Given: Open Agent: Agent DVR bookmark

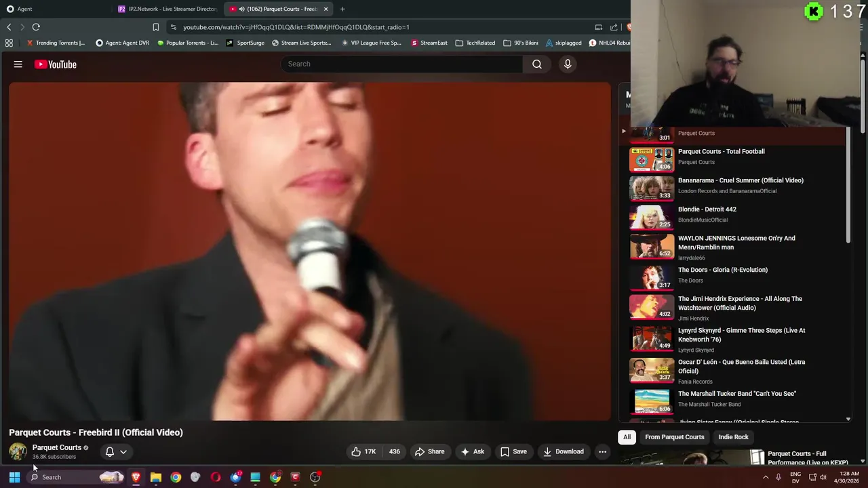Looking at the screenshot, I should coord(122,43).
